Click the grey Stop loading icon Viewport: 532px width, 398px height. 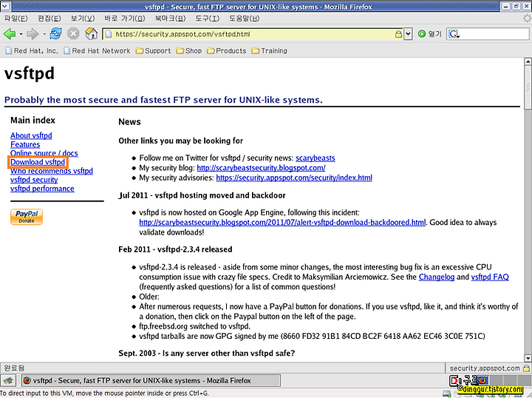[x=73, y=33]
